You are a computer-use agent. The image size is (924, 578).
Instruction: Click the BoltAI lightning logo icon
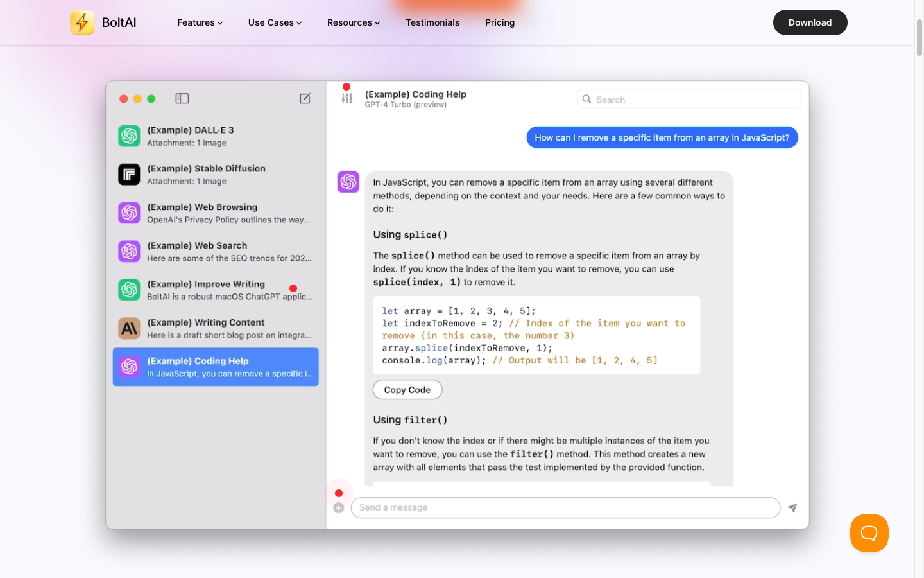click(82, 22)
